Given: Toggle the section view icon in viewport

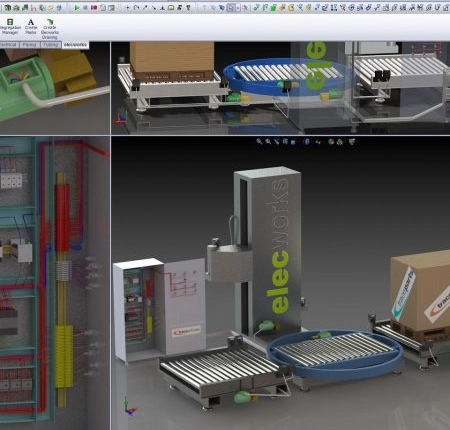Looking at the screenshot, I should coord(285,142).
